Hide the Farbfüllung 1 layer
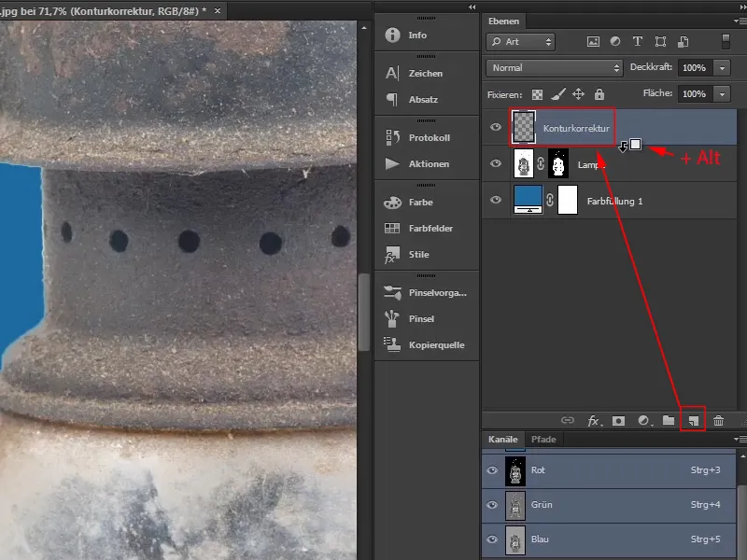Screen dimensions: 747x560 click(x=496, y=200)
